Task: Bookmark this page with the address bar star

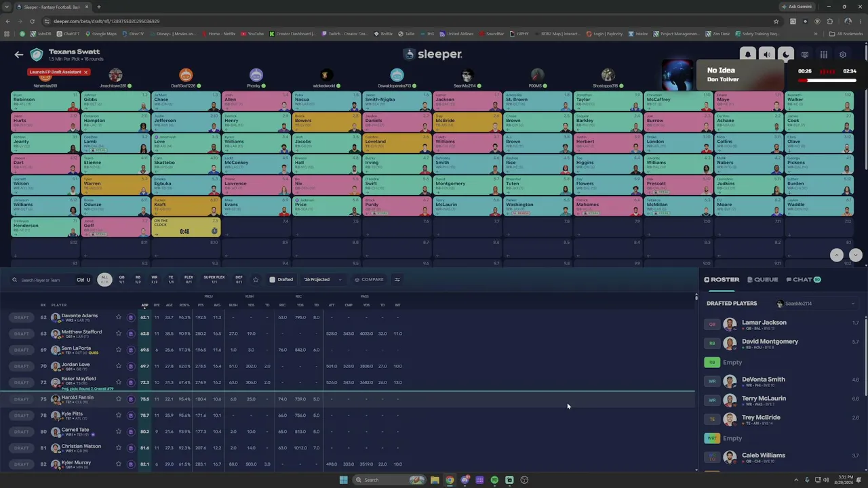Action: pos(776,21)
